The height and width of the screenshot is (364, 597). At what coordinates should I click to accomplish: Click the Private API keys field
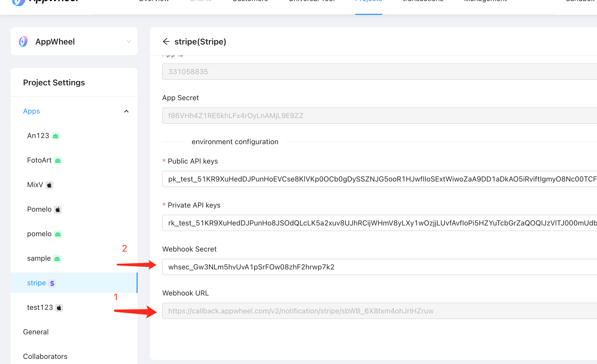click(x=379, y=223)
